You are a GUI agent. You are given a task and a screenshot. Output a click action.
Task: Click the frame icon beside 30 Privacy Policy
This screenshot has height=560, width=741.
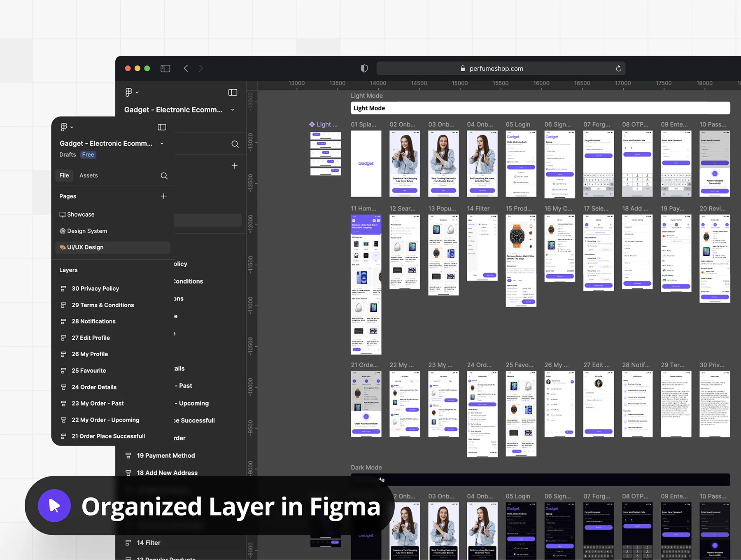pos(63,289)
